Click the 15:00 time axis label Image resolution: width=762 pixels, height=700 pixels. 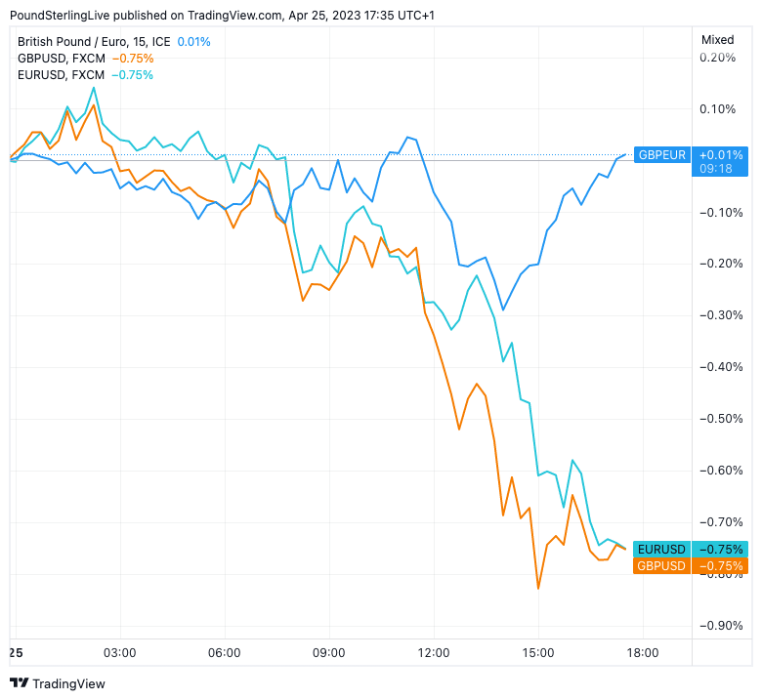(537, 652)
